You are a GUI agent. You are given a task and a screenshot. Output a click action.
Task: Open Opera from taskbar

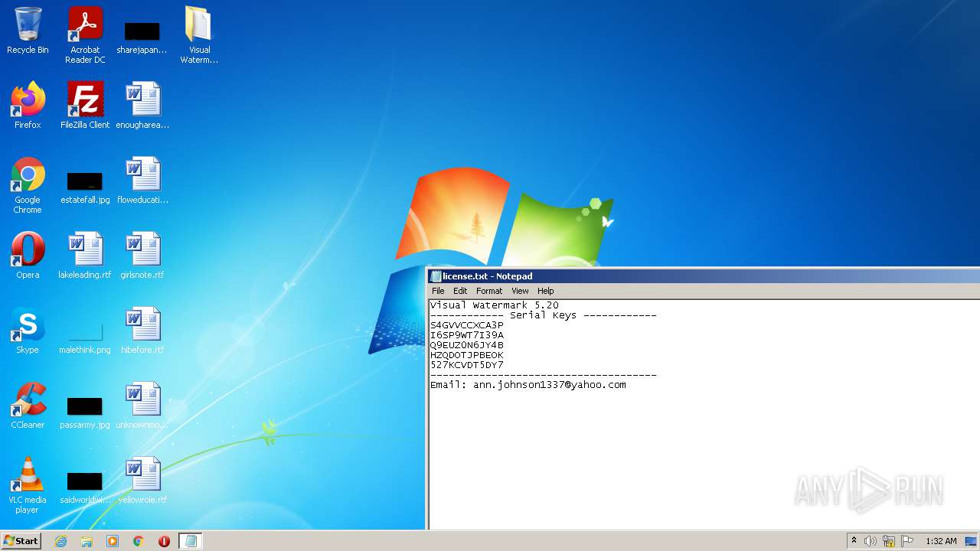click(x=164, y=541)
